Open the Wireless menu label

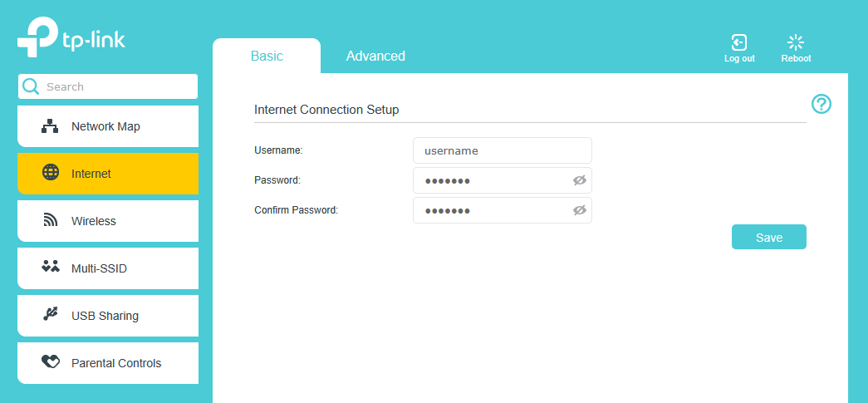click(x=94, y=221)
